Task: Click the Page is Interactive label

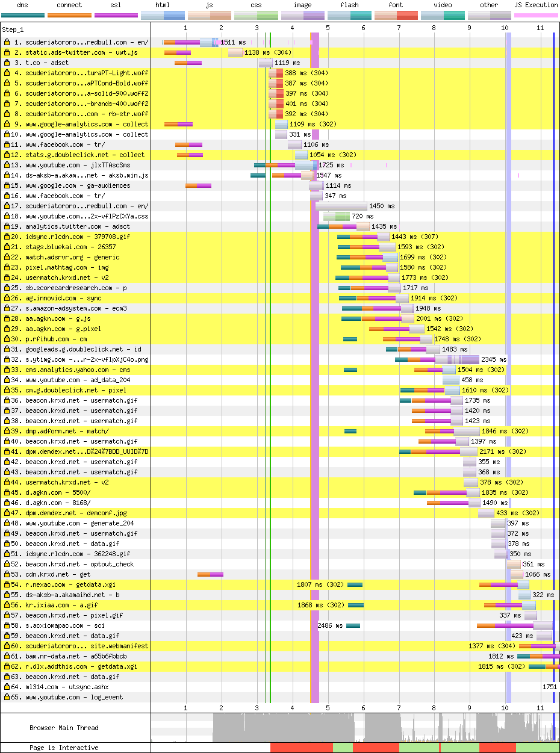Action: (x=64, y=748)
